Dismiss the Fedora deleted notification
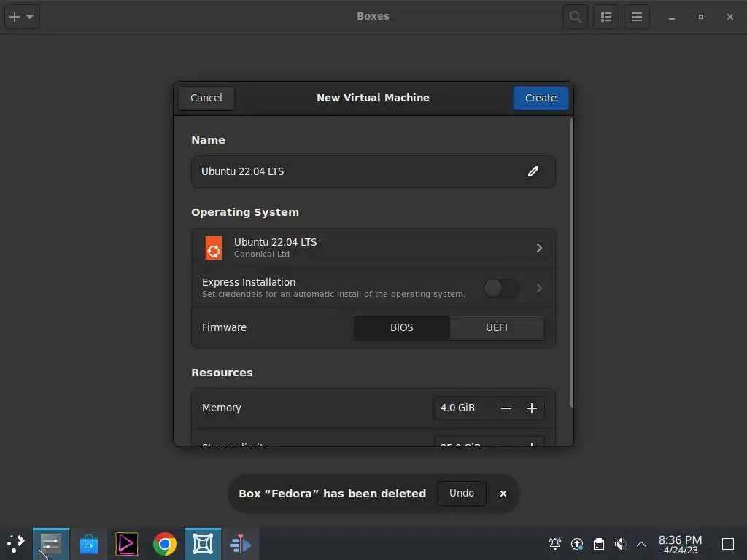747x560 pixels. coord(503,494)
